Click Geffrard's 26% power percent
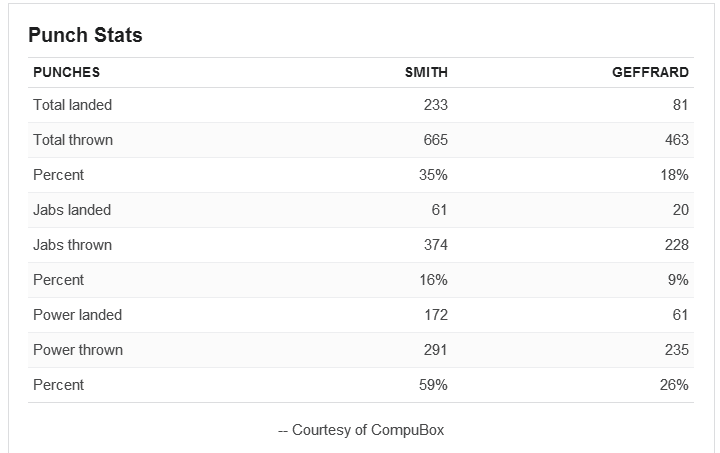 [674, 385]
